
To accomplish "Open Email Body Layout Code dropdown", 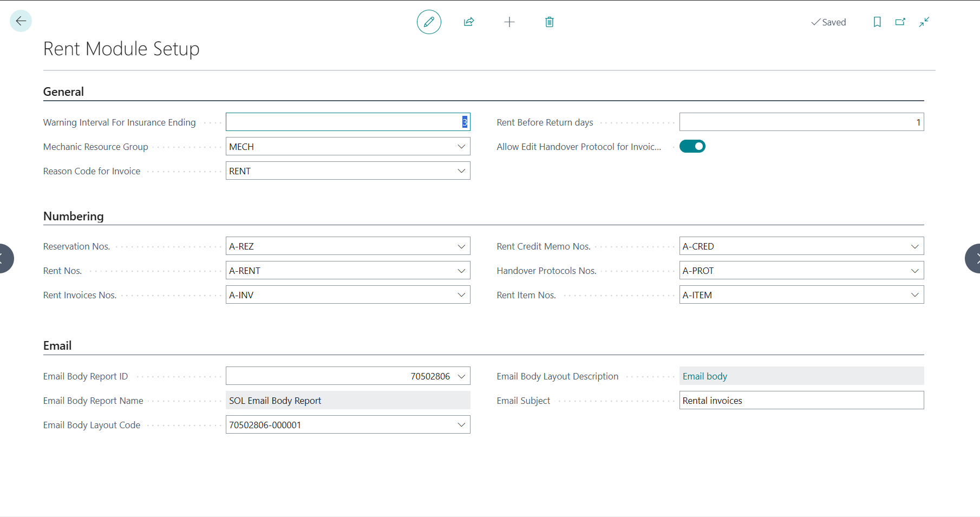I will (x=461, y=425).
